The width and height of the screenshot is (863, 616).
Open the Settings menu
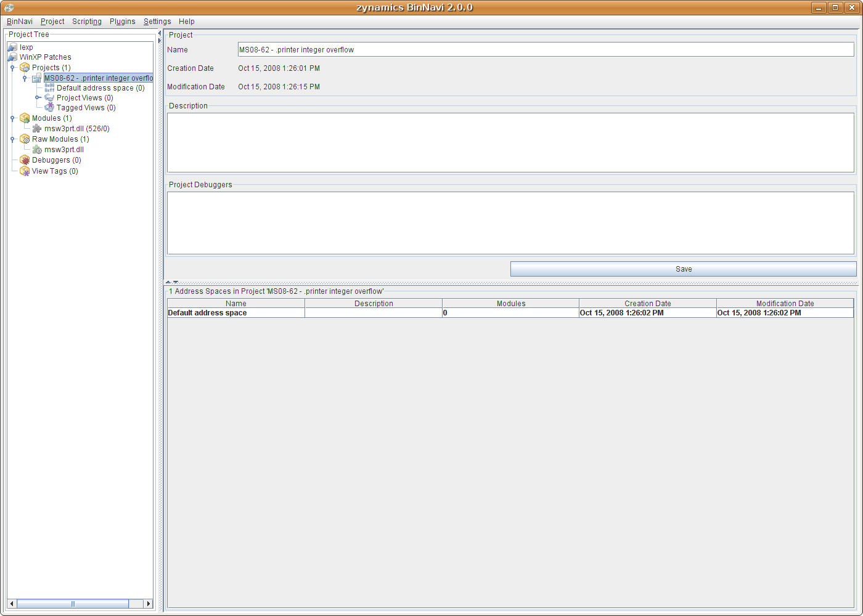(x=157, y=22)
